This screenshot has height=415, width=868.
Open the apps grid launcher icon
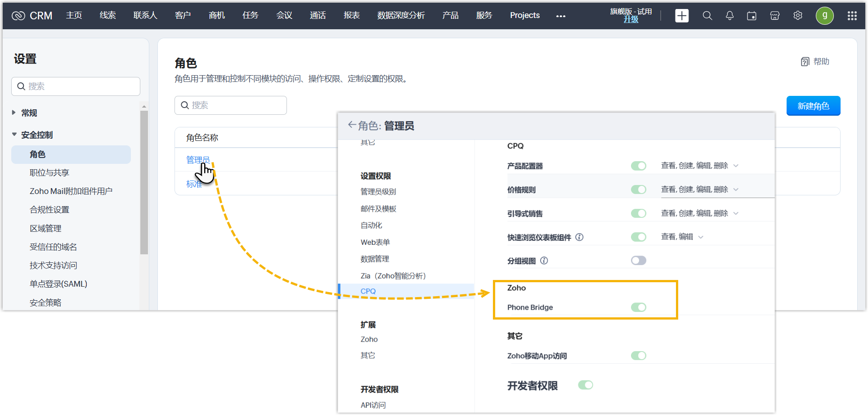[852, 16]
